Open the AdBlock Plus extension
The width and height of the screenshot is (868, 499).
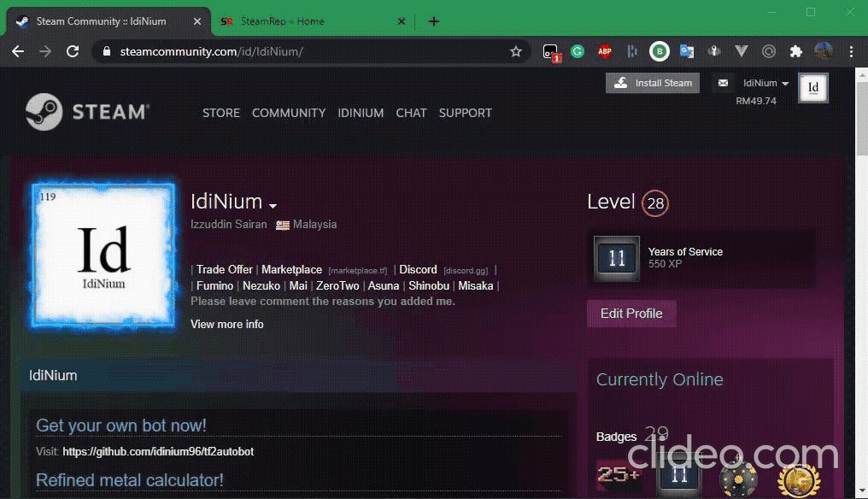(605, 51)
